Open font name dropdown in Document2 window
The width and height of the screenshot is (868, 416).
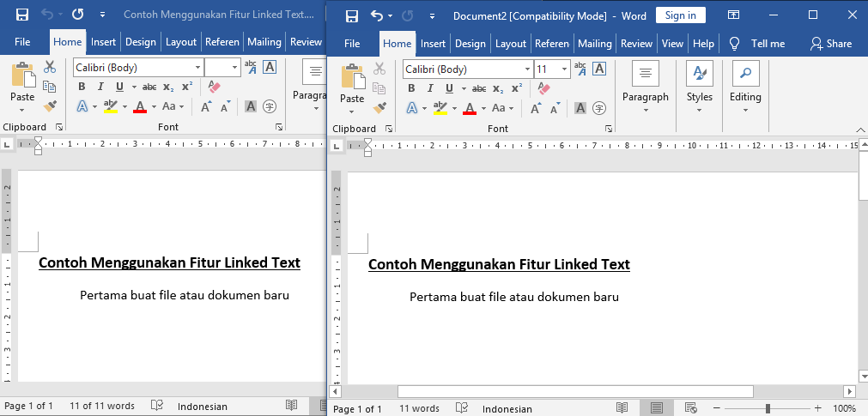(x=527, y=69)
